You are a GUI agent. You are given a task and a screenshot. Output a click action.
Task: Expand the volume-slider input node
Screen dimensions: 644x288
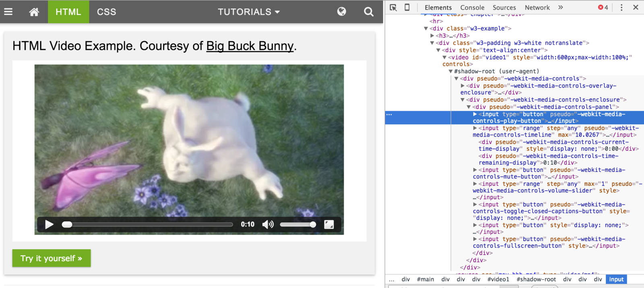click(475, 184)
